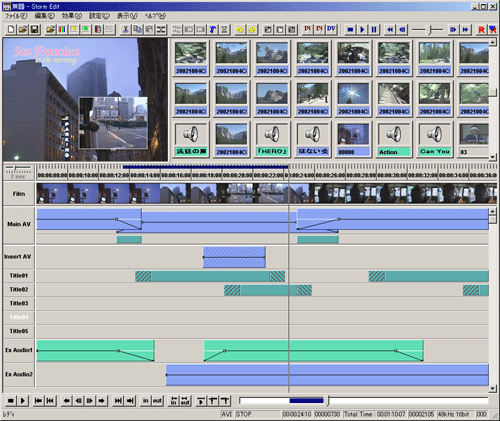Click the bin scrollbar up arrow
The height and width of the screenshot is (421, 500).
point(493,42)
